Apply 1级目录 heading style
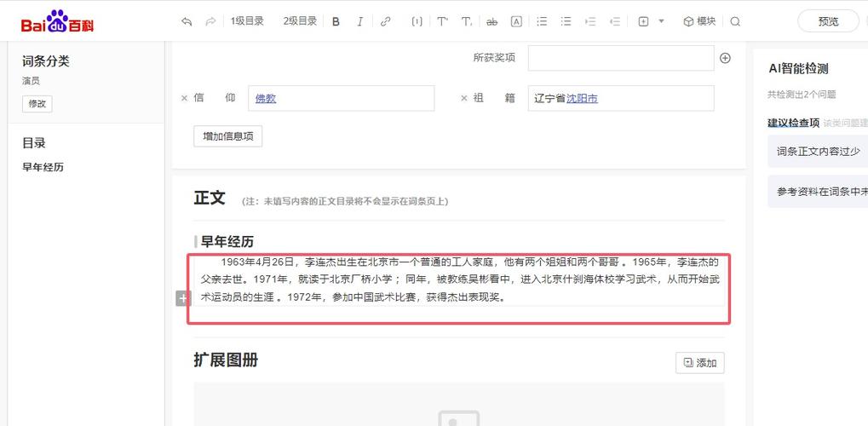This screenshot has height=426, width=868. coord(247,21)
